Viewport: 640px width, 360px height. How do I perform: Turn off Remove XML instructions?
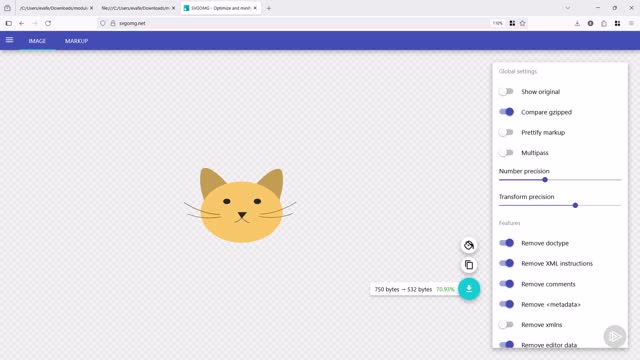click(x=506, y=263)
